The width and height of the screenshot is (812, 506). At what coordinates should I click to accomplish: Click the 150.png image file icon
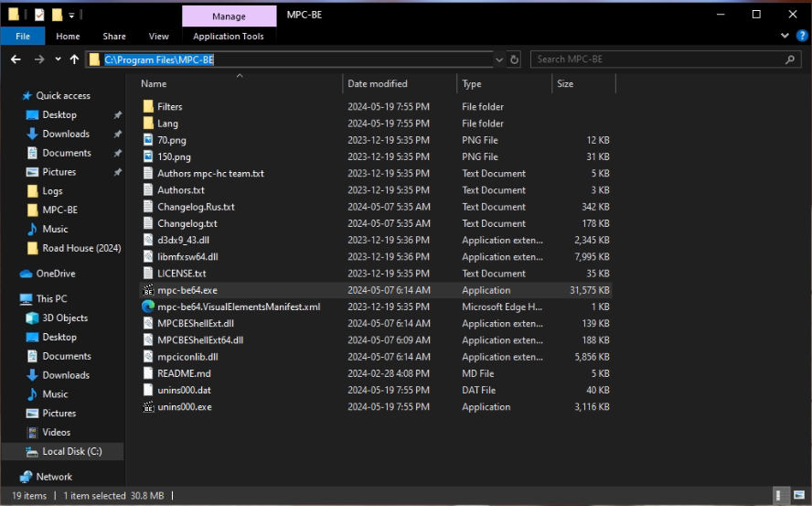(148, 156)
